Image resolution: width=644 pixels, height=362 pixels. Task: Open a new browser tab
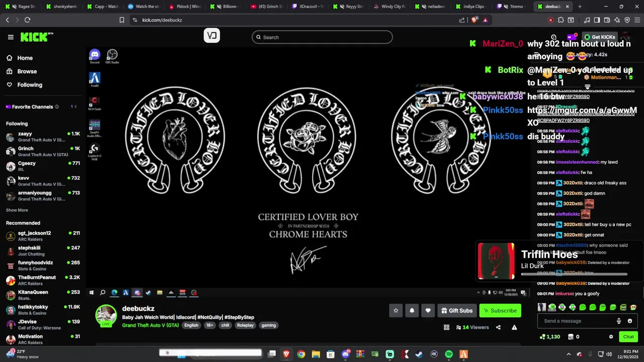point(580,7)
